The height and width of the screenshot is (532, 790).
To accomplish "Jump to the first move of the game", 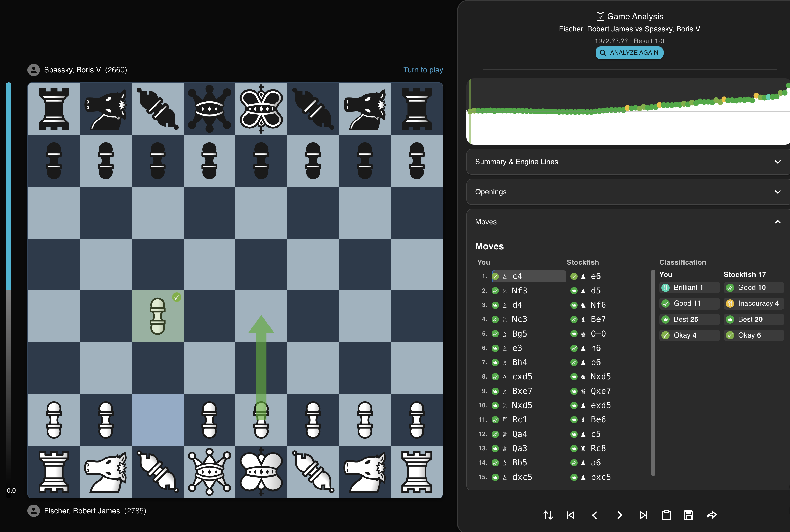I will point(571,515).
